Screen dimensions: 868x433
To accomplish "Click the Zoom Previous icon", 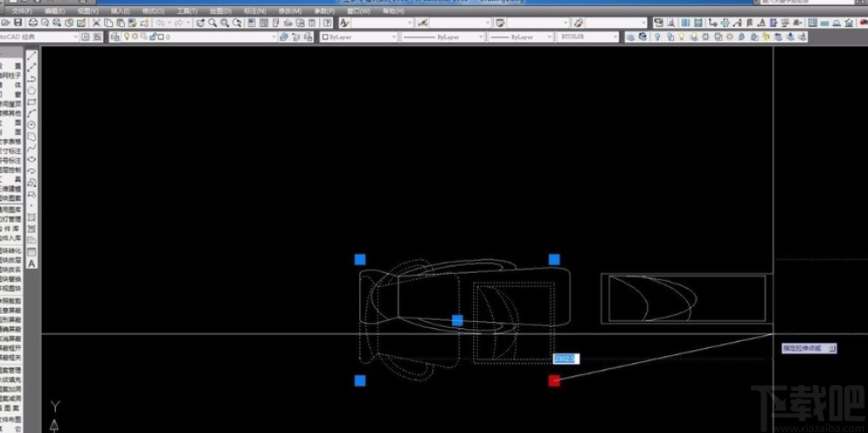I will pyautogui.click(x=238, y=23).
